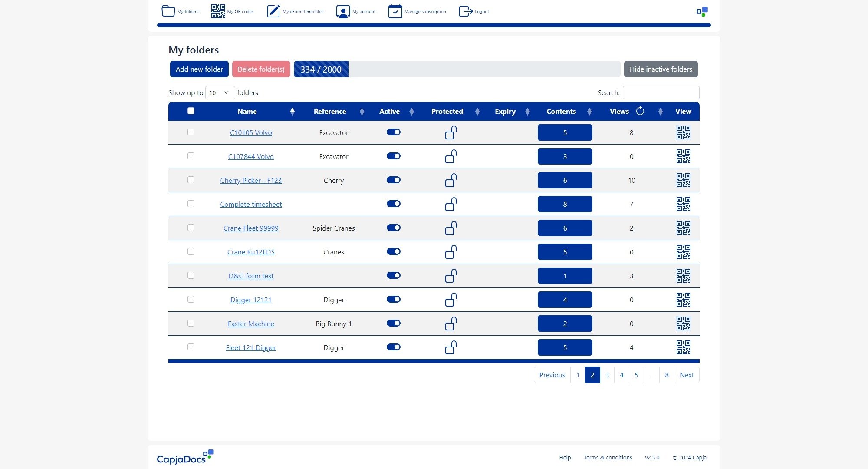Click padlock icon for Cherry Picker - F123
868x469 pixels.
point(450,180)
